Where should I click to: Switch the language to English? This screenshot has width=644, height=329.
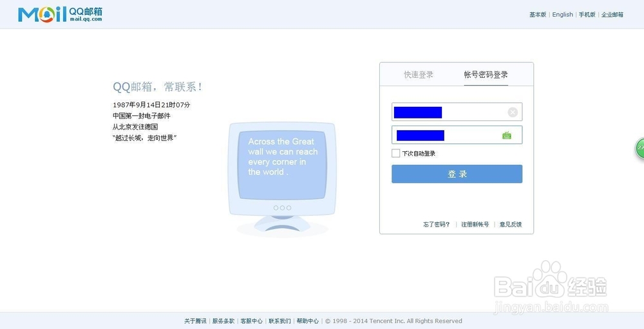click(x=562, y=14)
